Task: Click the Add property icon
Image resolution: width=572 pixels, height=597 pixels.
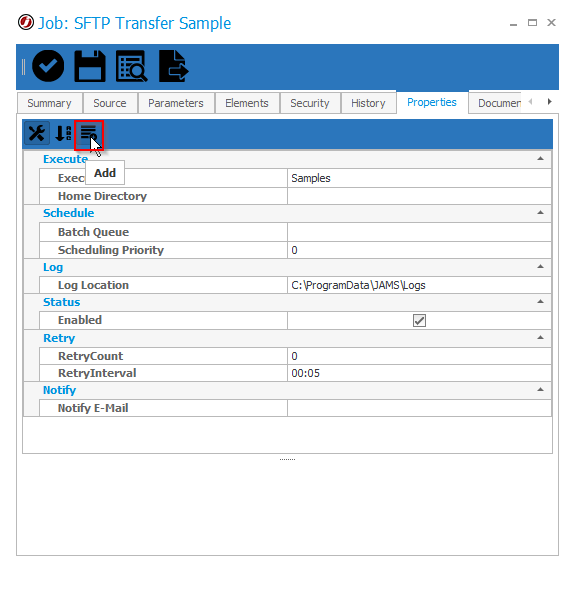Action: 89,134
